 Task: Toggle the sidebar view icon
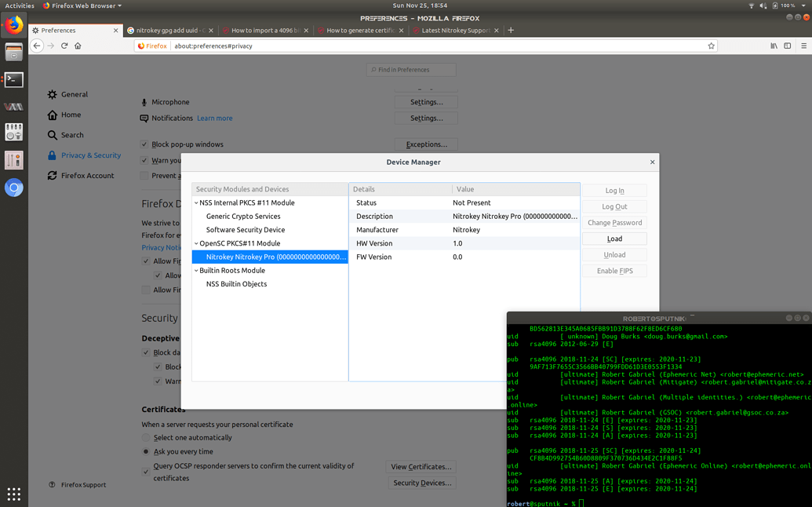pyautogui.click(x=787, y=46)
